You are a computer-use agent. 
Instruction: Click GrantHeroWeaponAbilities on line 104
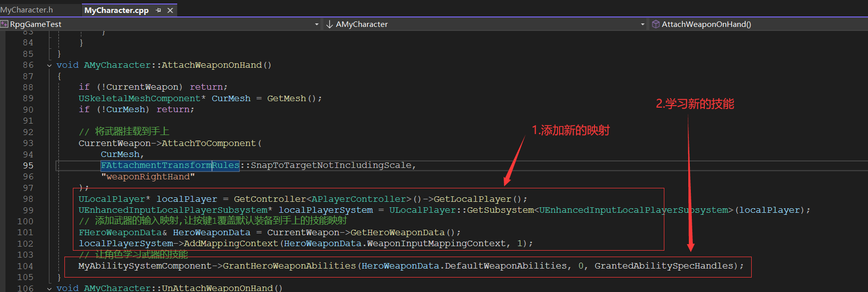click(x=289, y=266)
